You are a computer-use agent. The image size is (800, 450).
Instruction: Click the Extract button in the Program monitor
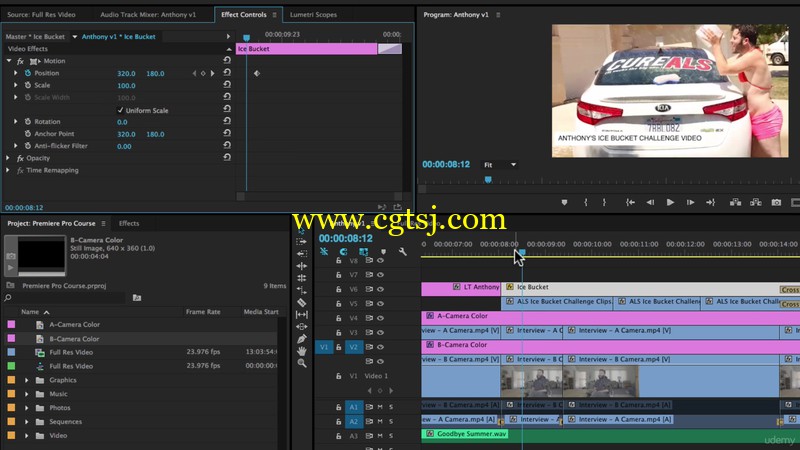point(756,203)
